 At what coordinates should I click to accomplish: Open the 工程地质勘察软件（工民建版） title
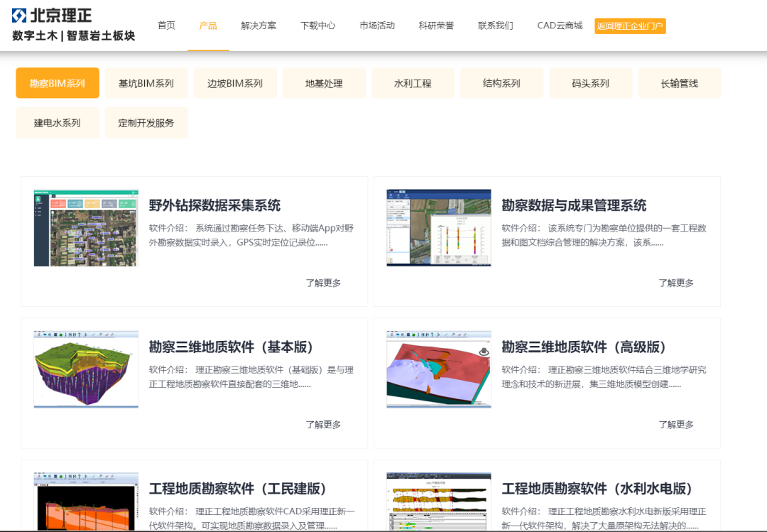[237, 489]
